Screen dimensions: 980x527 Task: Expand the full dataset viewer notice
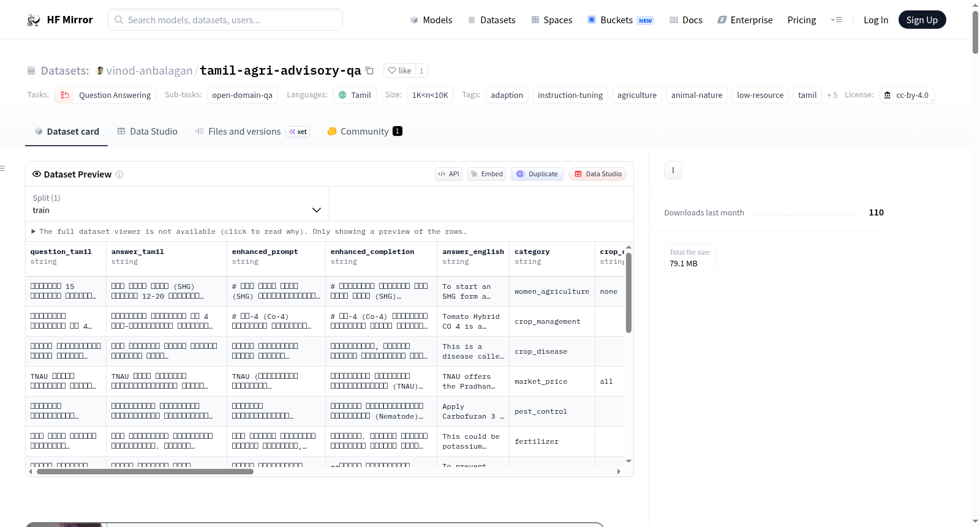pyautogui.click(x=249, y=231)
